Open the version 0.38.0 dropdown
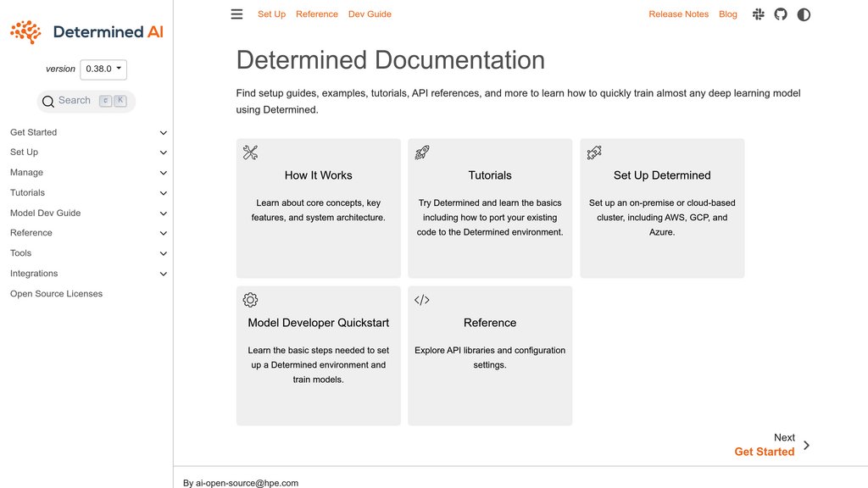 (x=103, y=69)
